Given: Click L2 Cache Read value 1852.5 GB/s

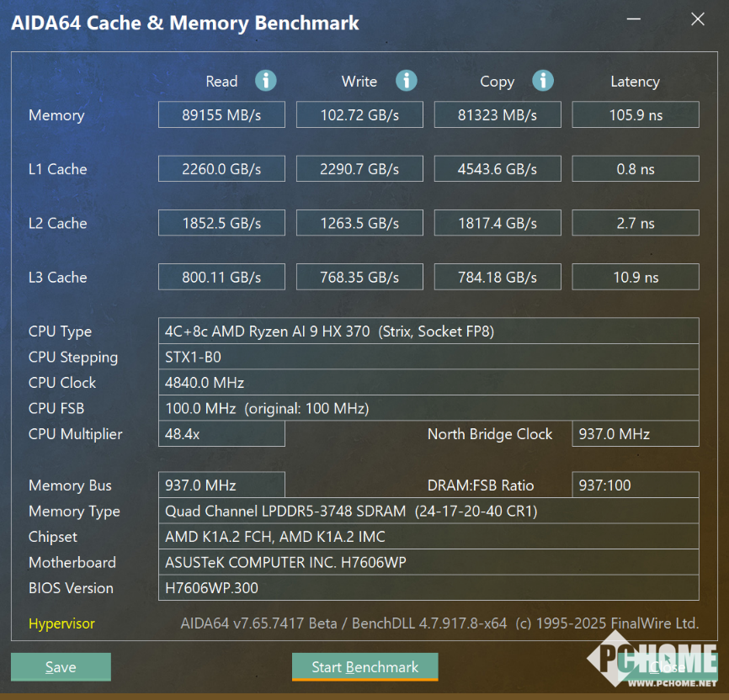Looking at the screenshot, I should (x=221, y=223).
